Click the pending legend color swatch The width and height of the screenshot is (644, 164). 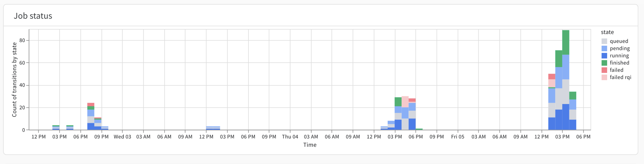[x=604, y=48]
